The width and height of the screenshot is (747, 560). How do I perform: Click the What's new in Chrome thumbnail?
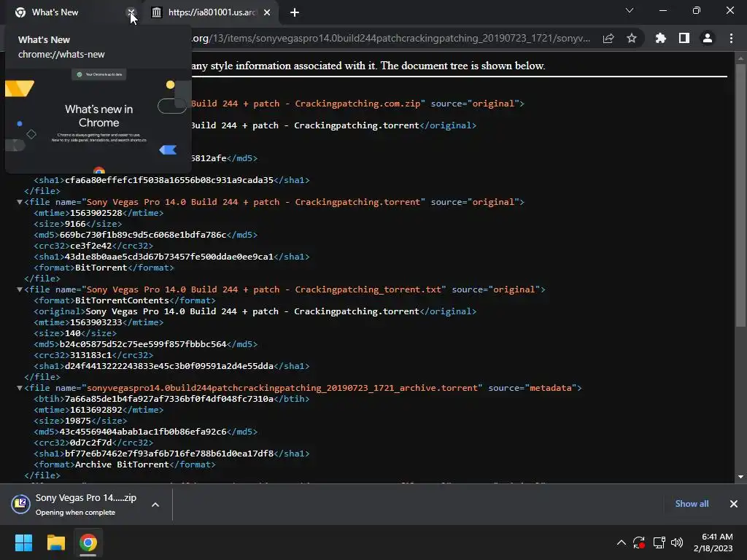98,120
